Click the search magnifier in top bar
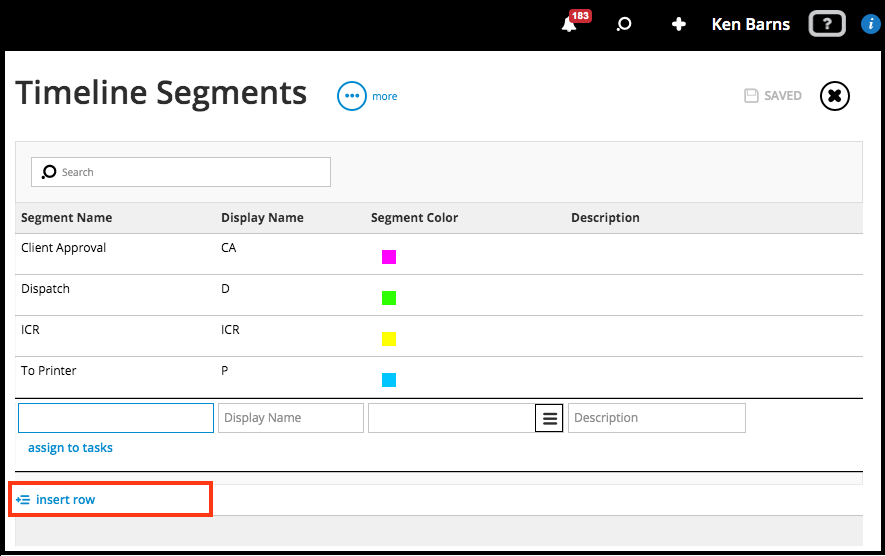The height and width of the screenshot is (556, 885). click(624, 24)
